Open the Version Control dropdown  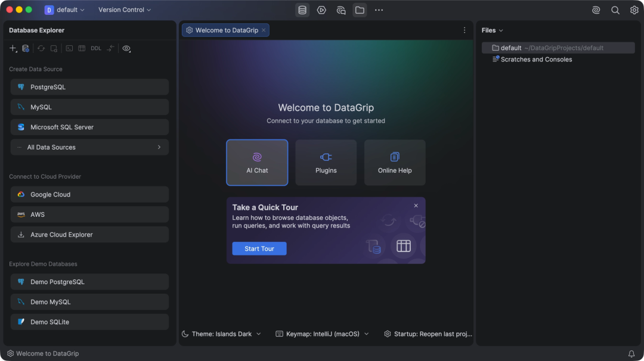pos(125,10)
